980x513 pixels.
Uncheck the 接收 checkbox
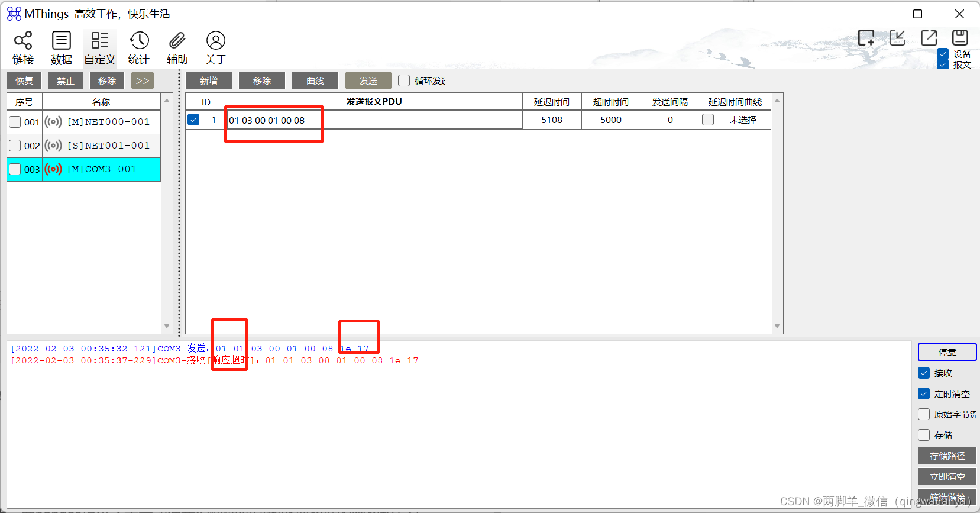coord(924,373)
